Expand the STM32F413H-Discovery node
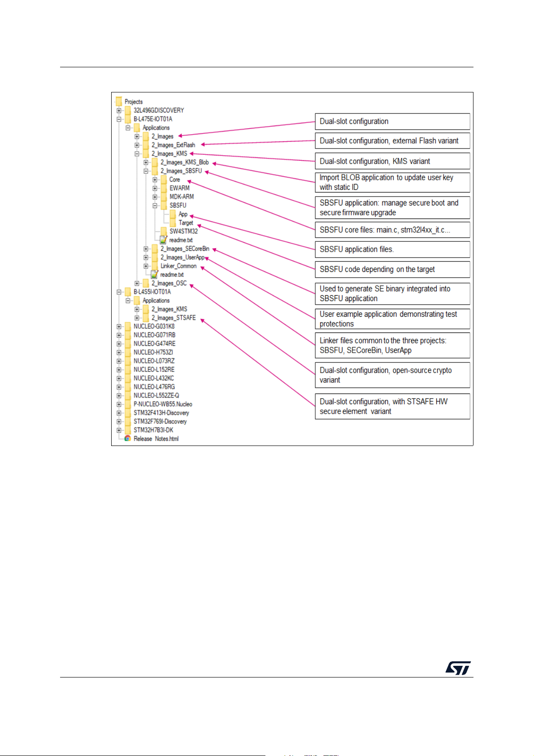 pyautogui.click(x=119, y=413)
